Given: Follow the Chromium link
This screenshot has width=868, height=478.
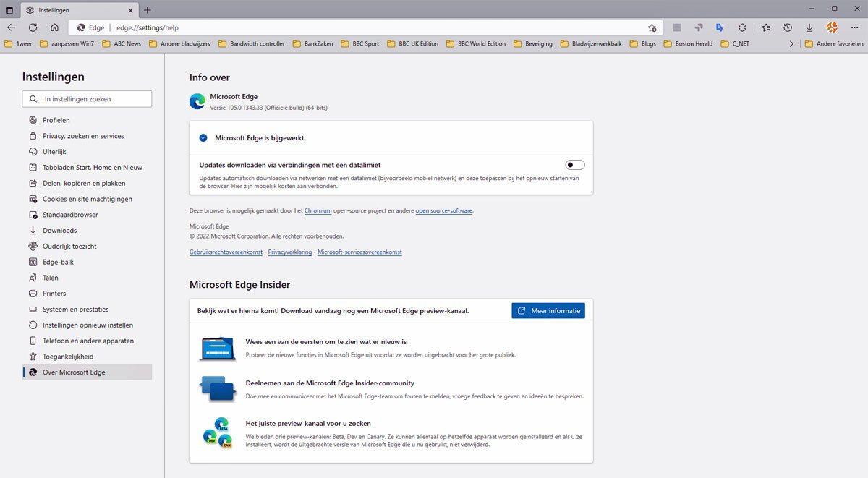Looking at the screenshot, I should pos(318,210).
